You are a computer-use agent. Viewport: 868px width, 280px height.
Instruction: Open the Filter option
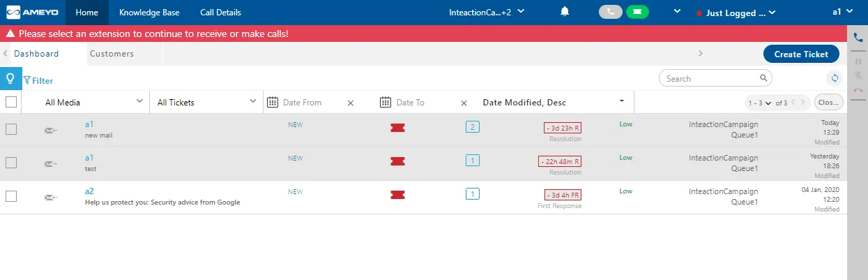click(38, 81)
